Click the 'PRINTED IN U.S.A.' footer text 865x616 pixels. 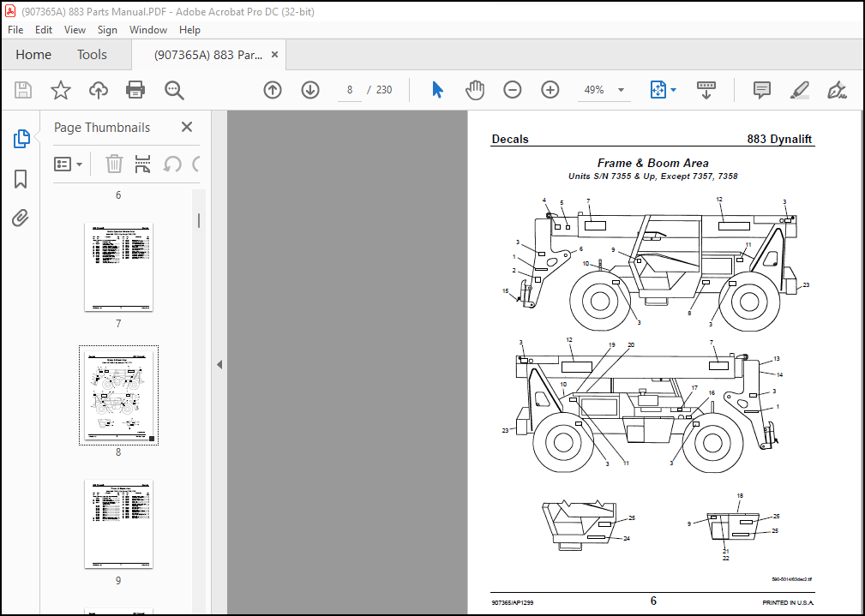(788, 603)
